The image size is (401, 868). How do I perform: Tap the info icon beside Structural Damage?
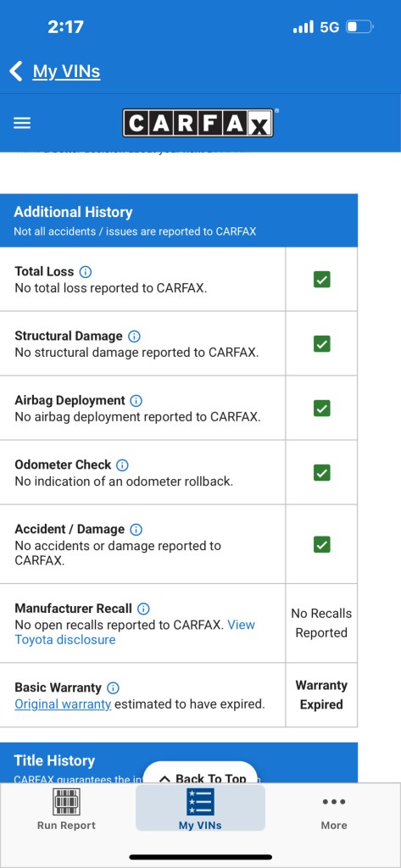click(134, 336)
